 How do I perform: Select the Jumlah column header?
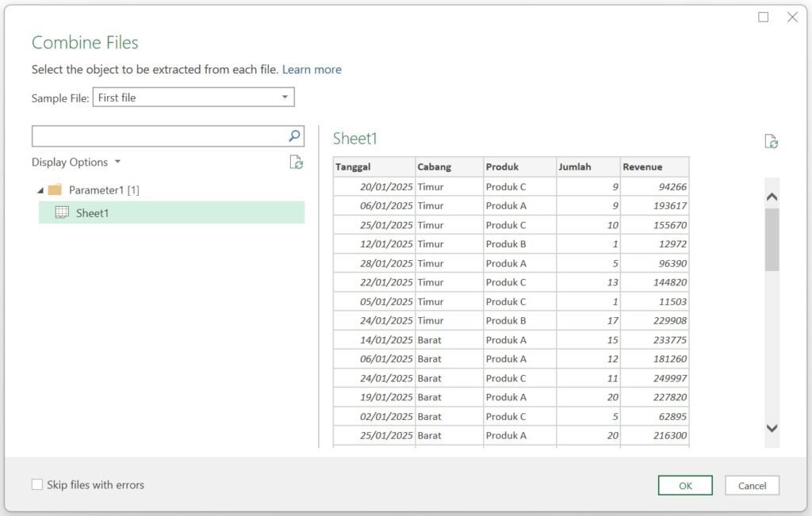click(588, 166)
